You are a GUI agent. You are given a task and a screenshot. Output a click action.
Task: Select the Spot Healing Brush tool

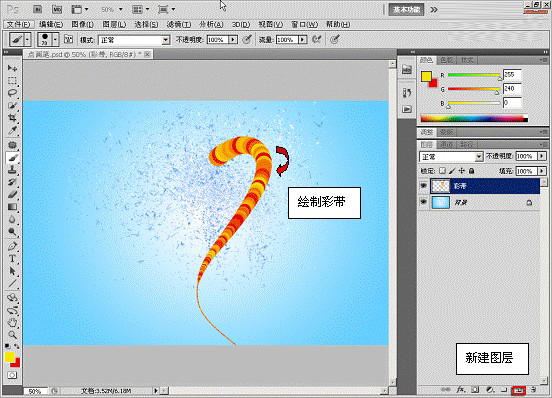click(12, 145)
